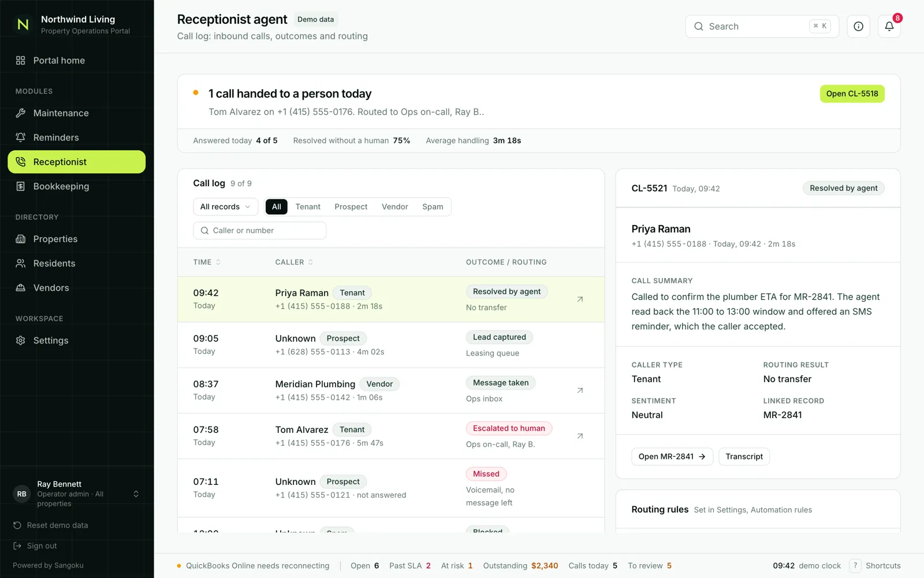Image resolution: width=924 pixels, height=578 pixels.
Task: Click the Shortcuts link in the status bar
Action: pos(883,566)
